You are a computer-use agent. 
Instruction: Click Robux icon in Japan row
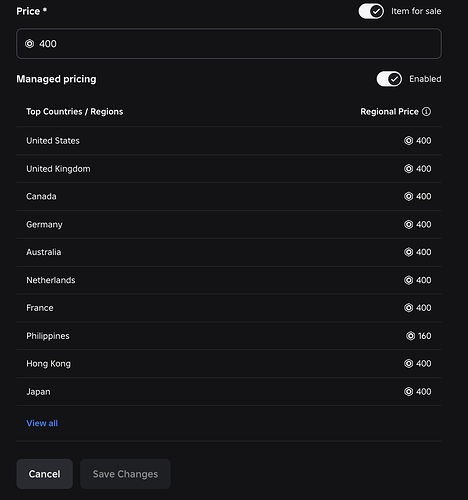tap(408, 391)
